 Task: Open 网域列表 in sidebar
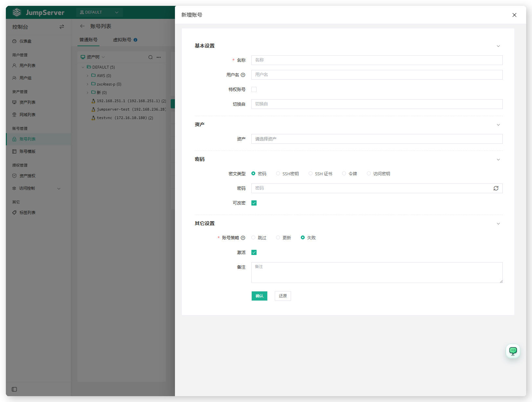coord(38,114)
